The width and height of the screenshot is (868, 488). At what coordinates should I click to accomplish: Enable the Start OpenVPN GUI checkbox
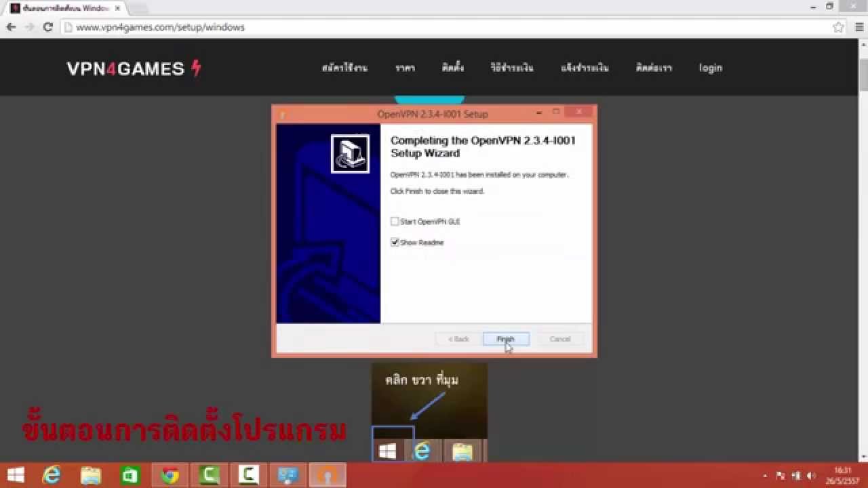click(x=395, y=222)
